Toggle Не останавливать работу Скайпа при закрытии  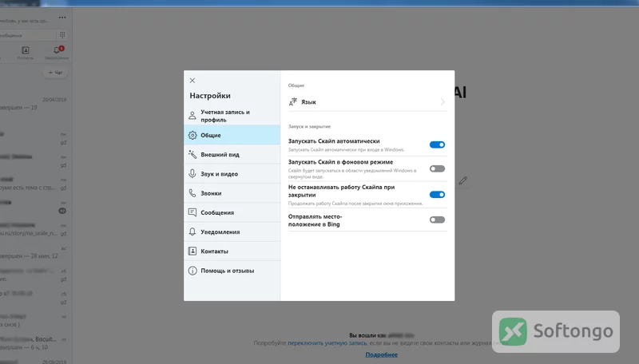437,194
